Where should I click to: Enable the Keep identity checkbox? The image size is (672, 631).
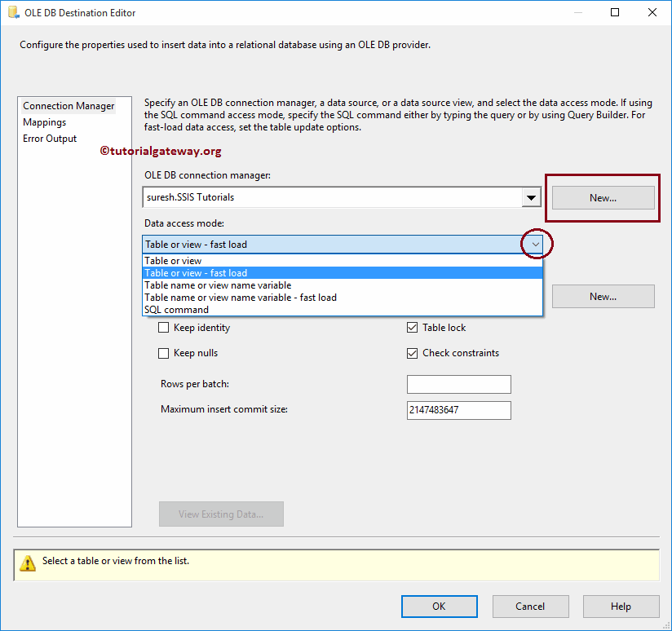pyautogui.click(x=164, y=327)
